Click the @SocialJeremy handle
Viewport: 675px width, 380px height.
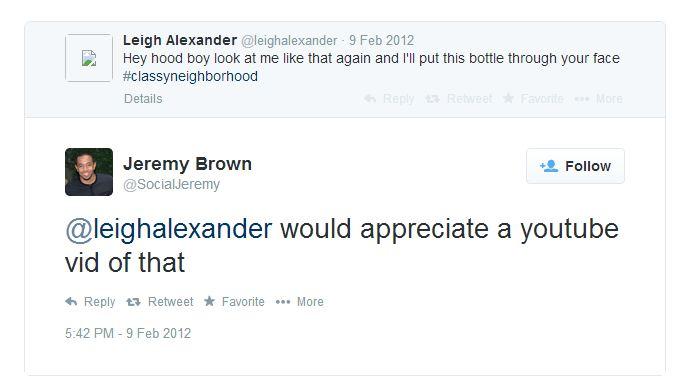click(x=171, y=184)
